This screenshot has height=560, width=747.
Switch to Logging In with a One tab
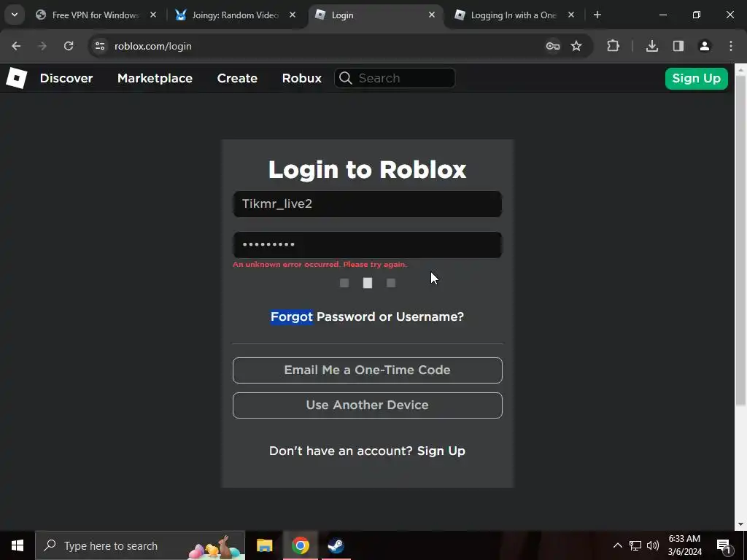click(514, 15)
